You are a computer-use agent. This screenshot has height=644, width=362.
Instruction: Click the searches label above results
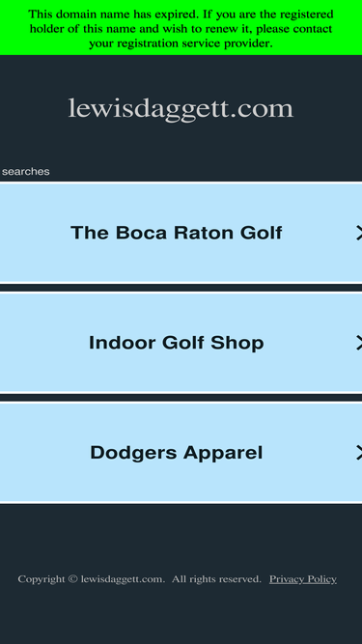[x=25, y=171]
